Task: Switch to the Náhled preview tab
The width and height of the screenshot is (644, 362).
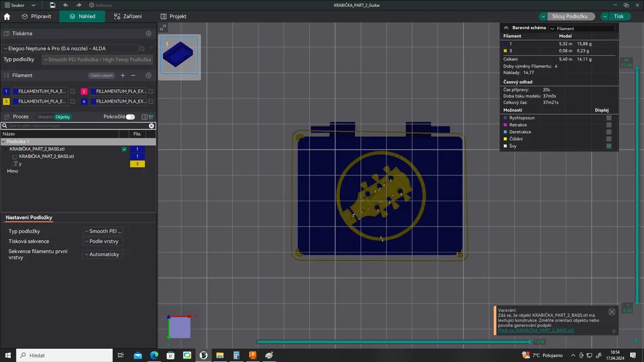Action: tap(82, 16)
